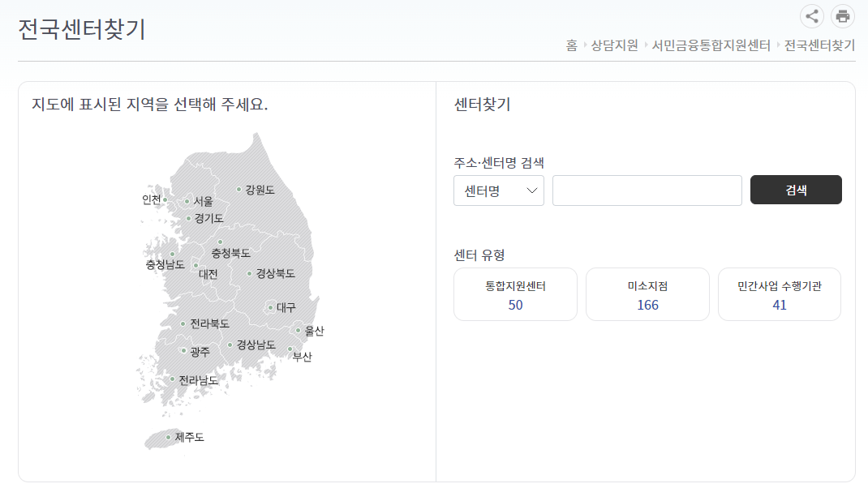Select the 전라남도 region on the map
868x488 pixels.
[x=174, y=379]
